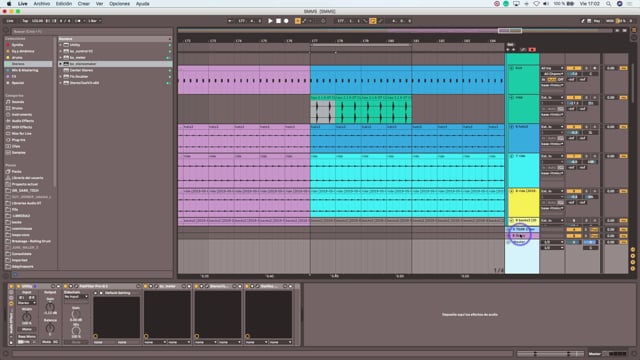Image resolution: width=640 pixels, height=360 pixels.
Task: Select the Spaces collection
Action: (18, 83)
